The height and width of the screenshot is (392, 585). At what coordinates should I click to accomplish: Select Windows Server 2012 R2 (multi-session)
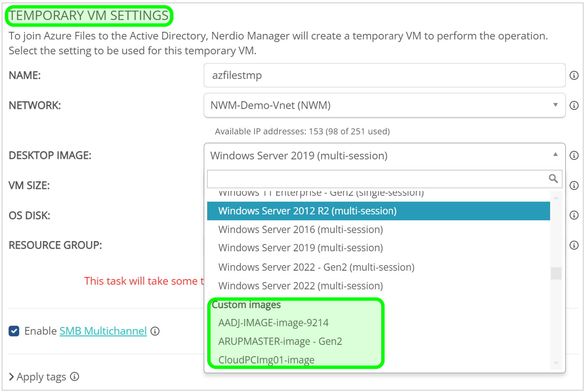307,211
